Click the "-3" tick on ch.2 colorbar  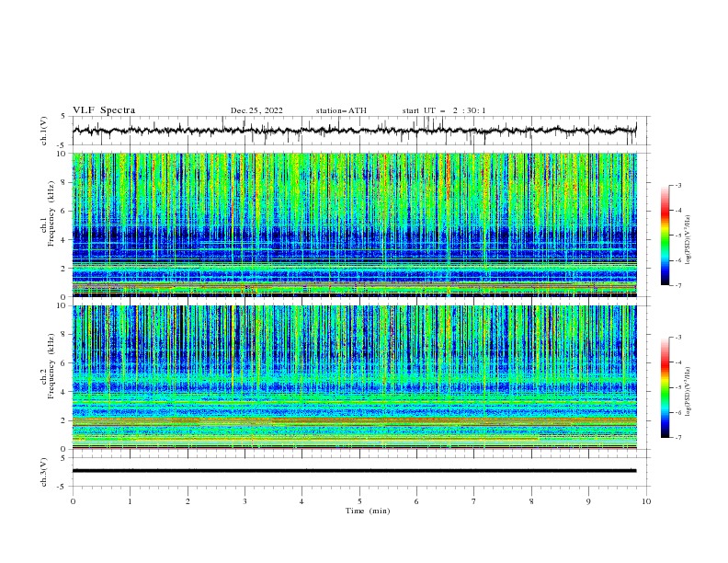point(677,338)
